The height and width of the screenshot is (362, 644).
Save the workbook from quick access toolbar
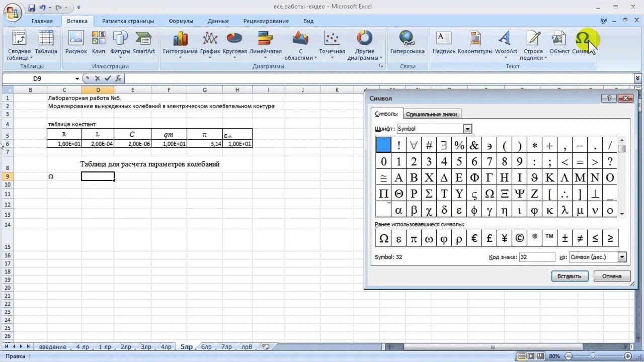[32, 8]
